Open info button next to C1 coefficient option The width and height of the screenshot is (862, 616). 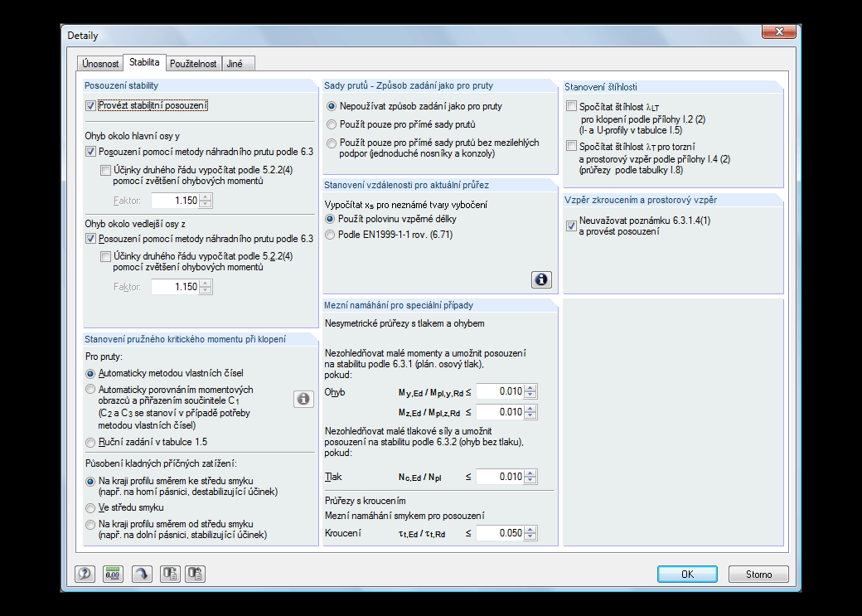click(303, 399)
